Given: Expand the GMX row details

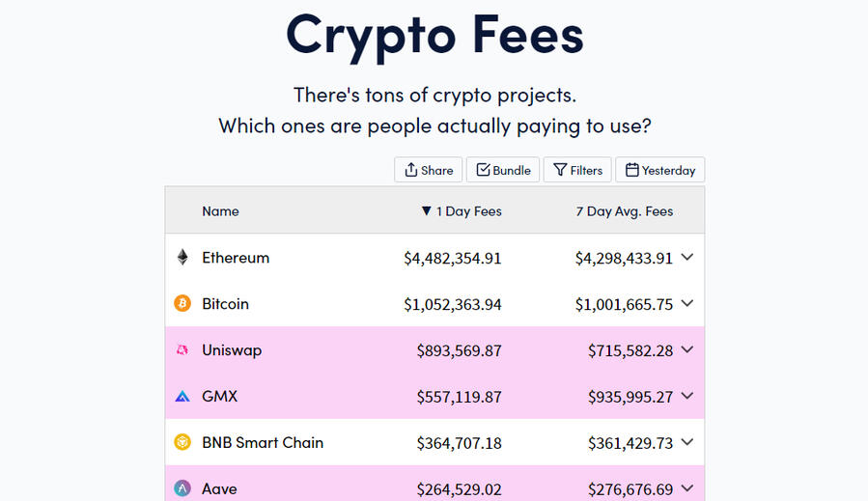Looking at the screenshot, I should (687, 397).
